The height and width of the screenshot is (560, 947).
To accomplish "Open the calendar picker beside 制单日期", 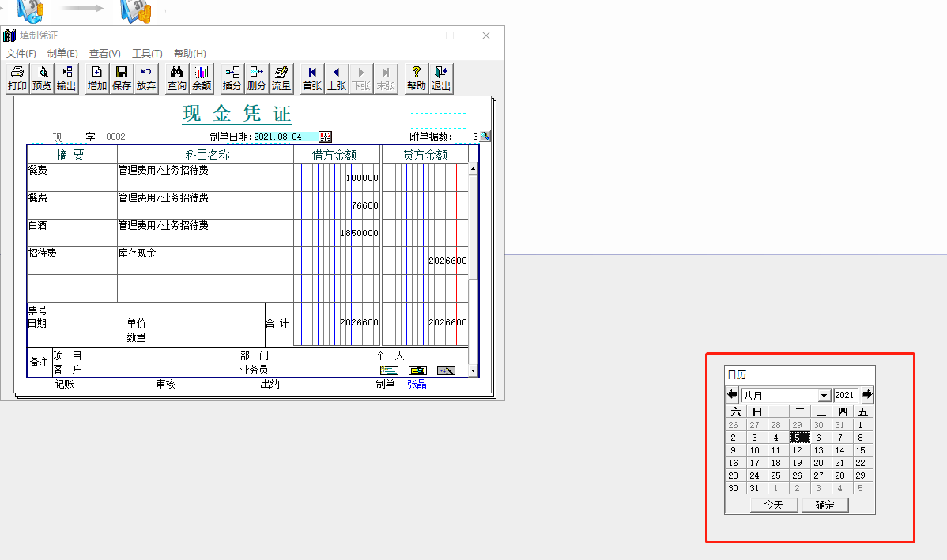I will (x=325, y=137).
